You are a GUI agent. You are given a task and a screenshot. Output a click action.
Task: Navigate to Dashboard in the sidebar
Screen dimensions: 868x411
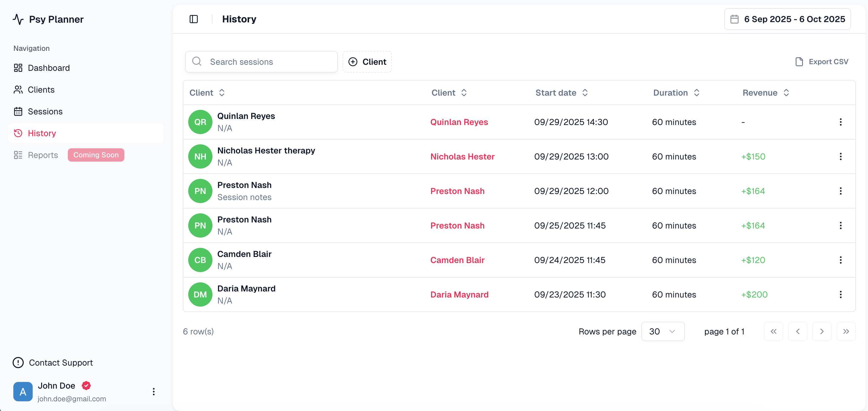[48, 68]
